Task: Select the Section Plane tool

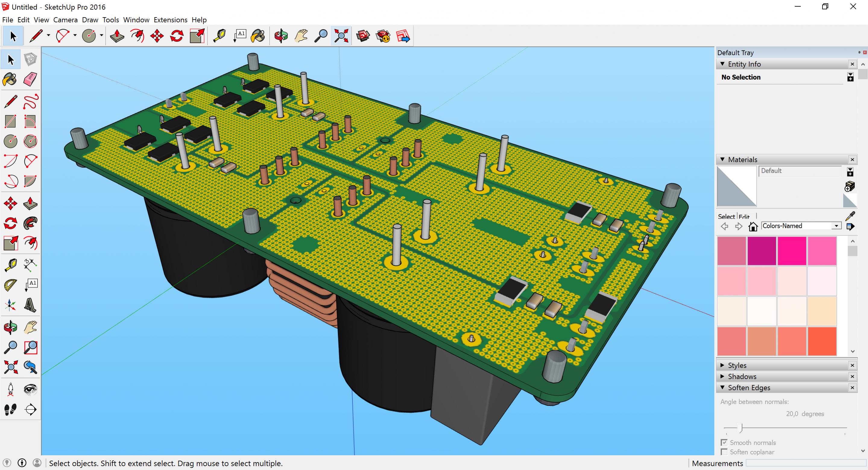Action: pyautogui.click(x=30, y=409)
